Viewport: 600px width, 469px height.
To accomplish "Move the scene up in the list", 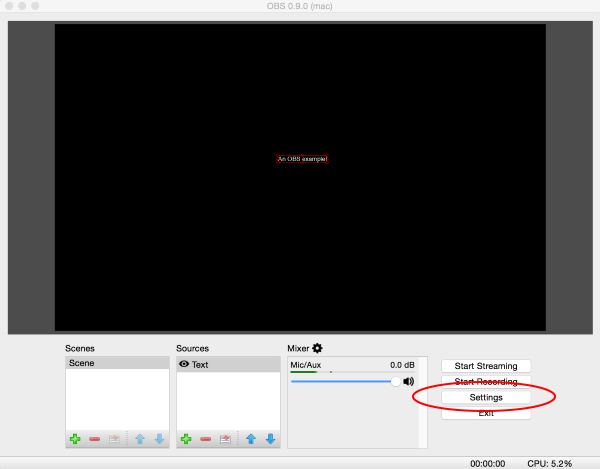I will coord(140,439).
